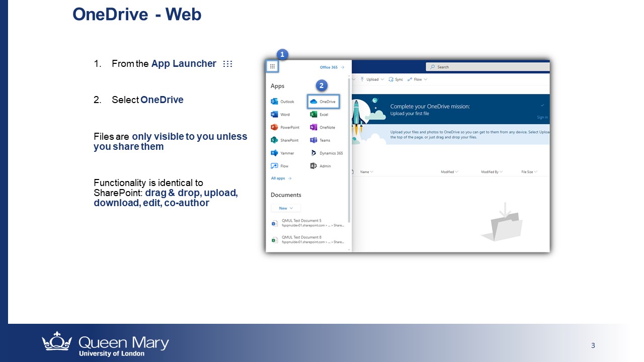Image resolution: width=644 pixels, height=362 pixels.
Task: Dismiss the OneDrive mission banner checkmark
Action: pyautogui.click(x=542, y=106)
